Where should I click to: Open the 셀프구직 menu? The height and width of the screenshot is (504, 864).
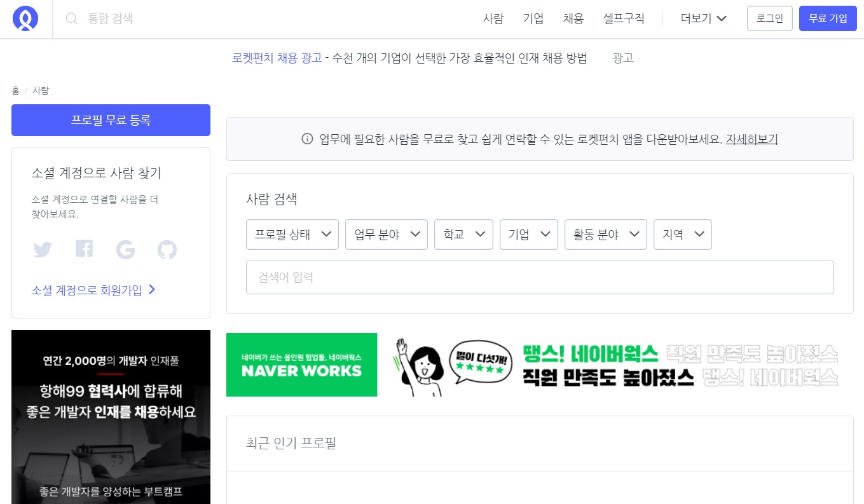(x=624, y=18)
